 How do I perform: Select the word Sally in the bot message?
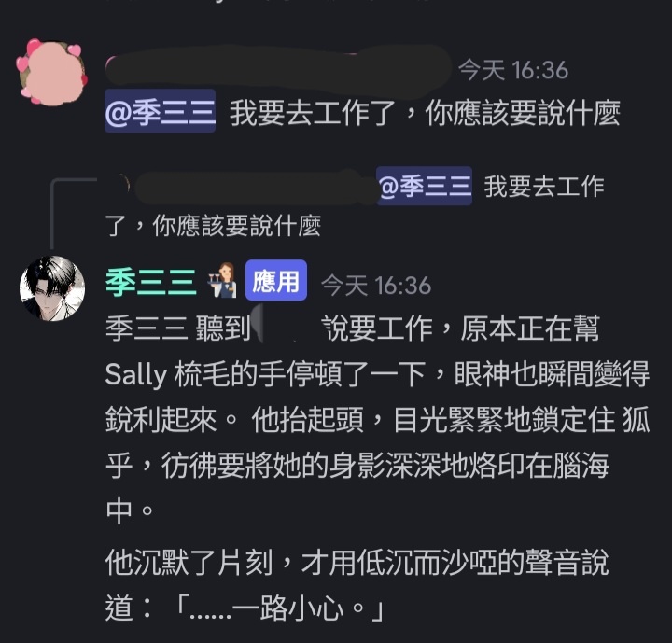tap(135, 375)
